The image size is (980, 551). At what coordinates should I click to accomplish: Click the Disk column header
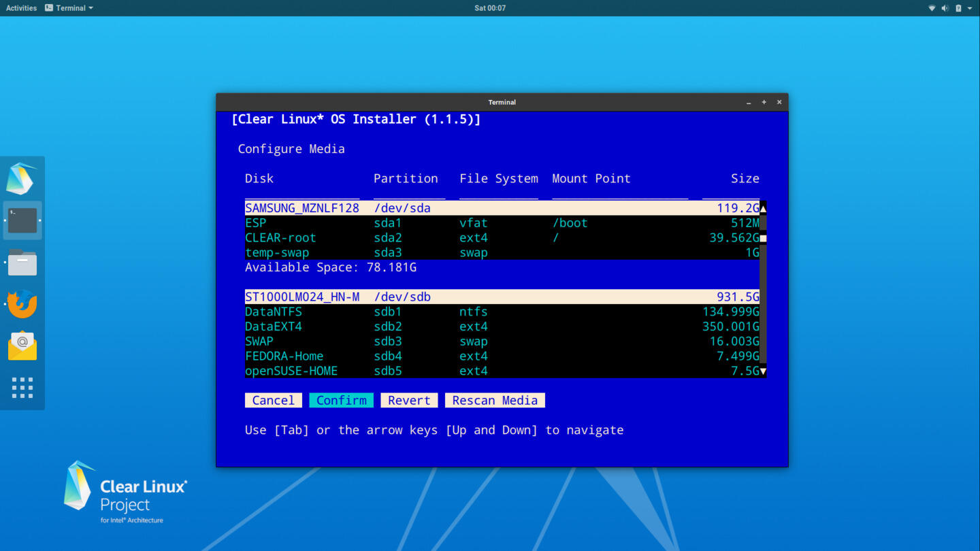point(259,179)
